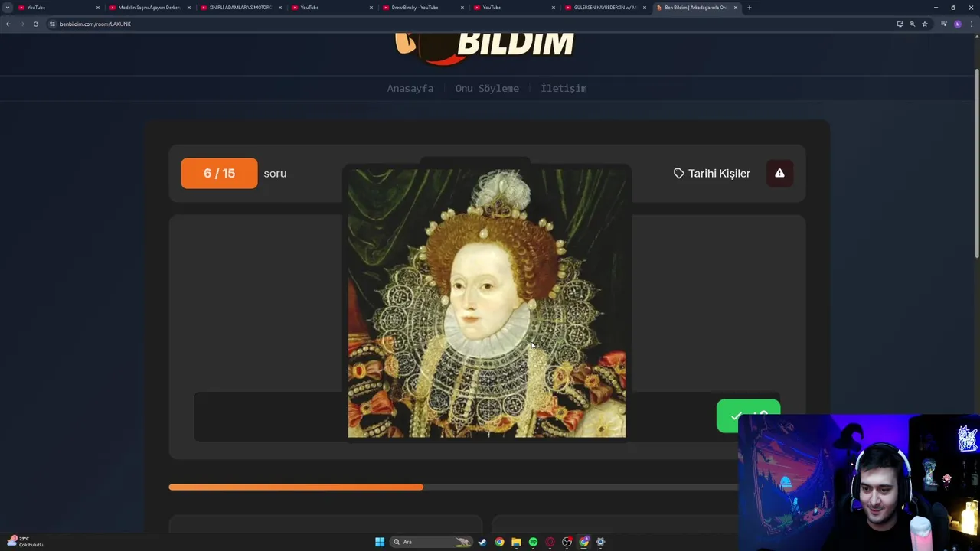This screenshot has height=551, width=980.
Task: Report the question with the warning icon
Action: pyautogui.click(x=779, y=173)
